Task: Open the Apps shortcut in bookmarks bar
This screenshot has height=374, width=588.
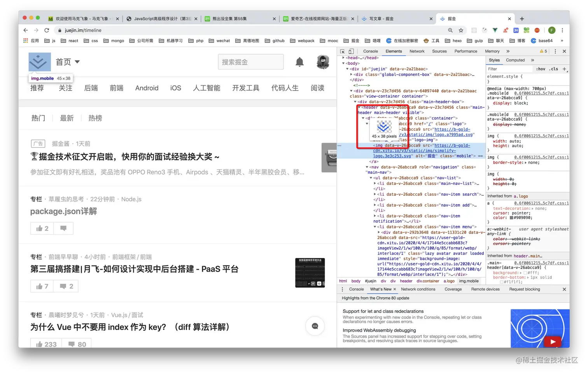Action: (x=31, y=40)
